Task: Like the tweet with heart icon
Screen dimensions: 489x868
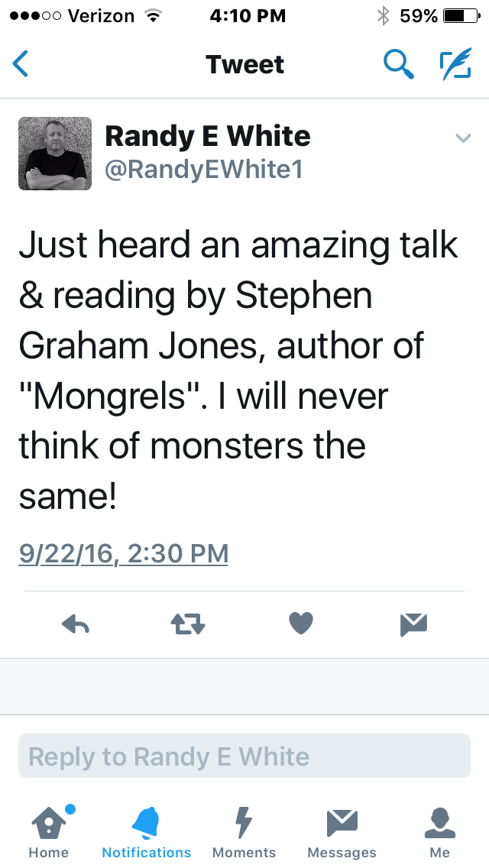Action: [x=301, y=625]
